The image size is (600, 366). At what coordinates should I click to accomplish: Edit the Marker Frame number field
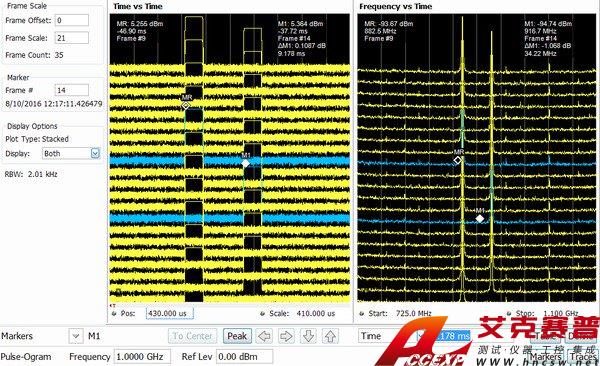(x=72, y=90)
